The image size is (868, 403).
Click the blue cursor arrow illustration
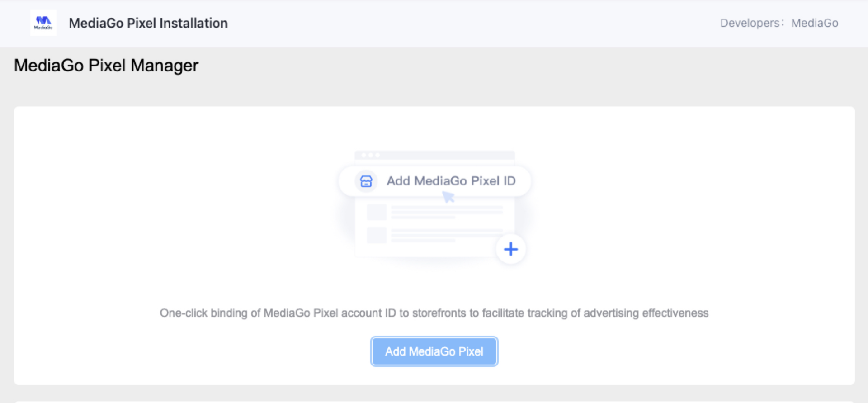coord(448,196)
